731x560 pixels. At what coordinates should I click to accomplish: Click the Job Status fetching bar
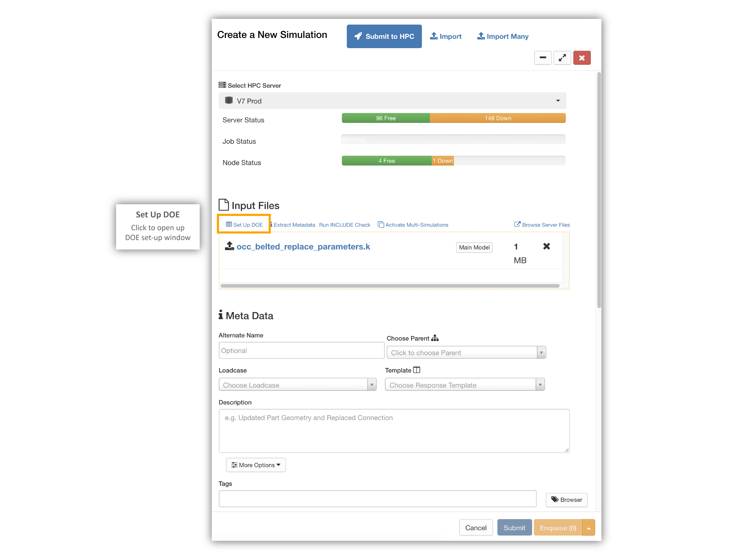pos(453,139)
